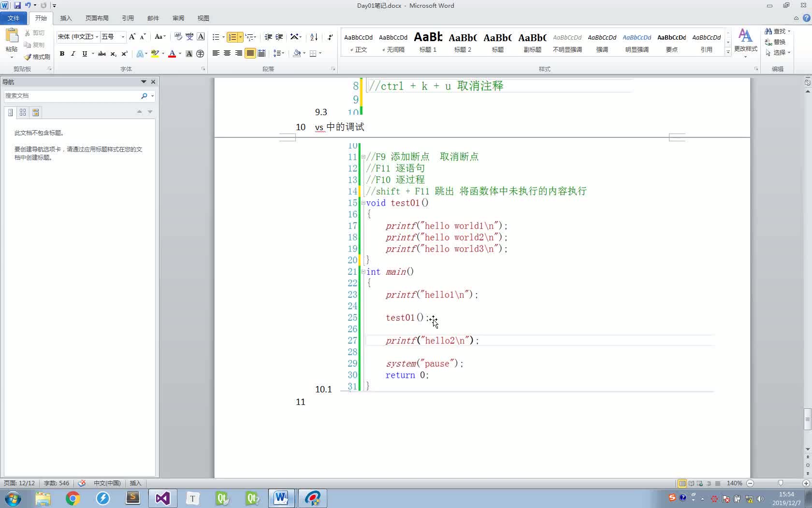The image size is (812, 508).
Task: Toggle justify alignment
Action: [x=250, y=53]
